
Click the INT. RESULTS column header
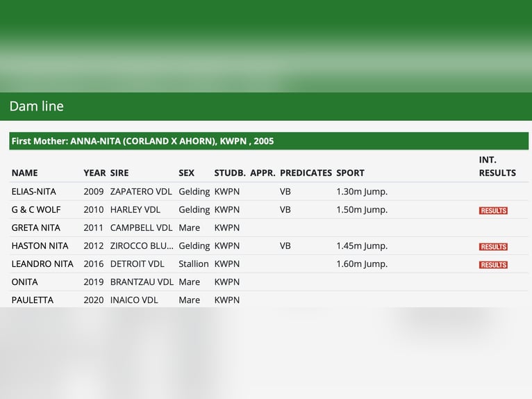tap(497, 166)
